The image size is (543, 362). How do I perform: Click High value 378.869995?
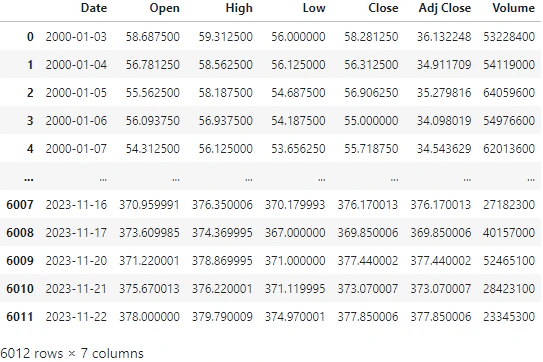[x=222, y=261]
